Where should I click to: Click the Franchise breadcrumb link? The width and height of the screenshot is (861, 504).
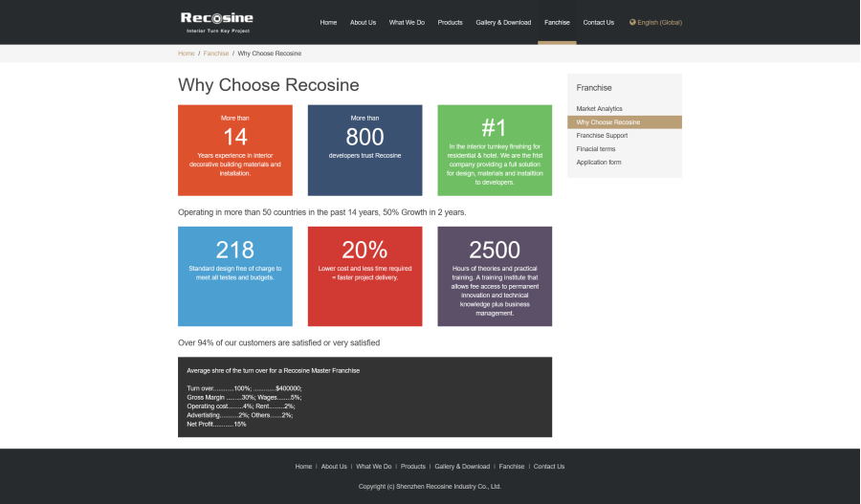pos(216,54)
